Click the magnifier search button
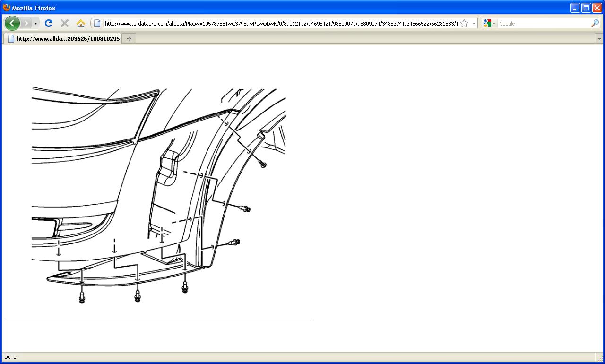 595,23
